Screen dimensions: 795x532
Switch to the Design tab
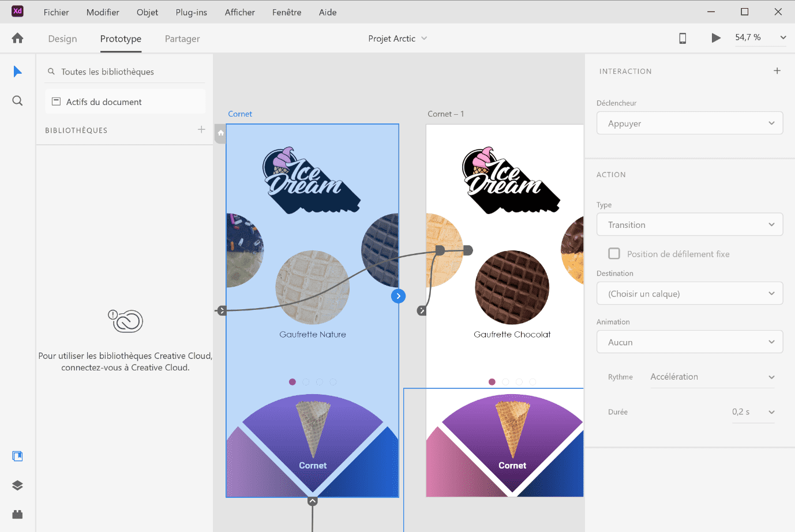[62, 39]
